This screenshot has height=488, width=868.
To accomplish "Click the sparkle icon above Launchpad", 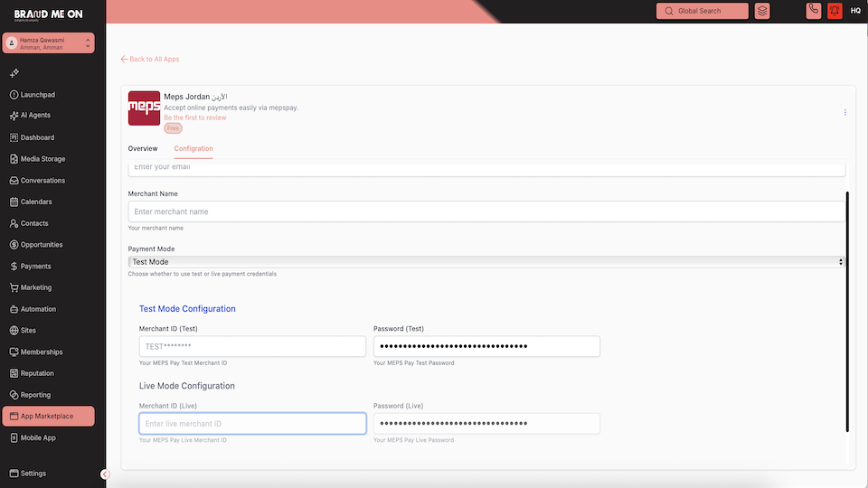I will (14, 73).
